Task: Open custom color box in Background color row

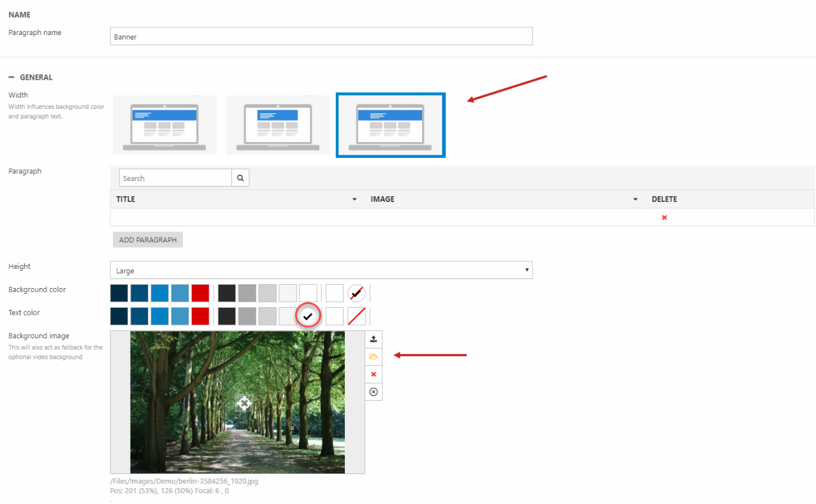Action: tap(335, 293)
